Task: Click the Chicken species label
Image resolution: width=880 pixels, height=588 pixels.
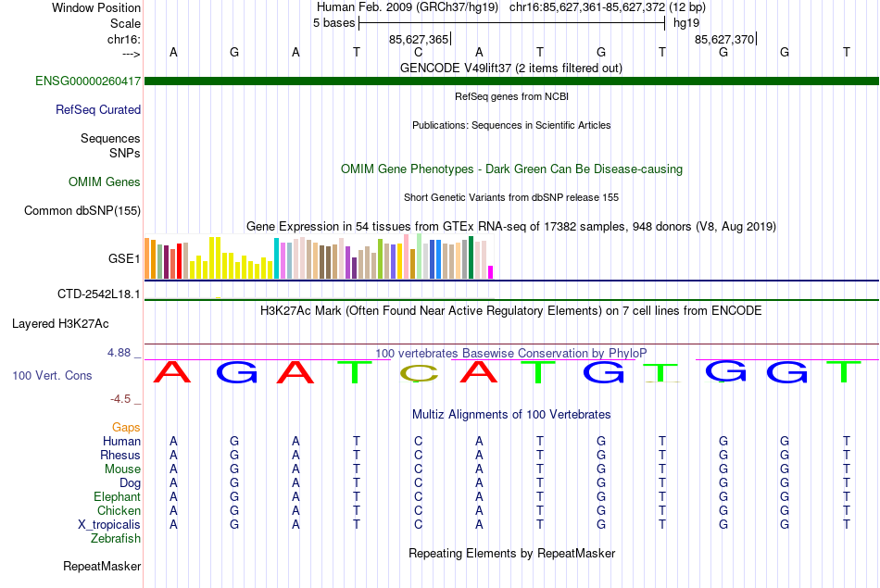Action: pyautogui.click(x=119, y=510)
